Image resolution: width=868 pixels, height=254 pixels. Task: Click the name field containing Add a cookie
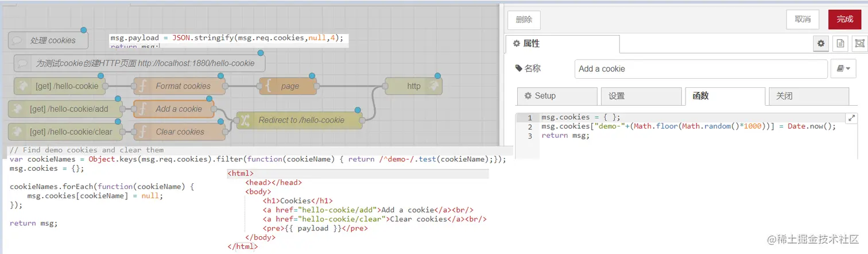point(701,69)
